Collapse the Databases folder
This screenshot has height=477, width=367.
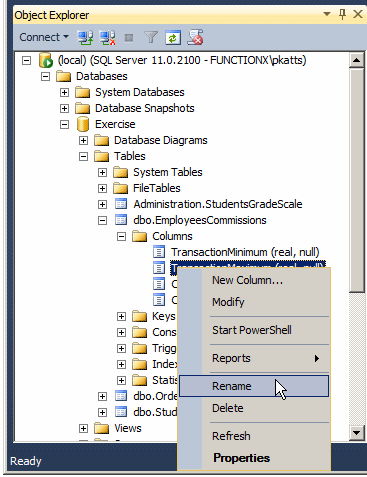pyautogui.click(x=45, y=77)
